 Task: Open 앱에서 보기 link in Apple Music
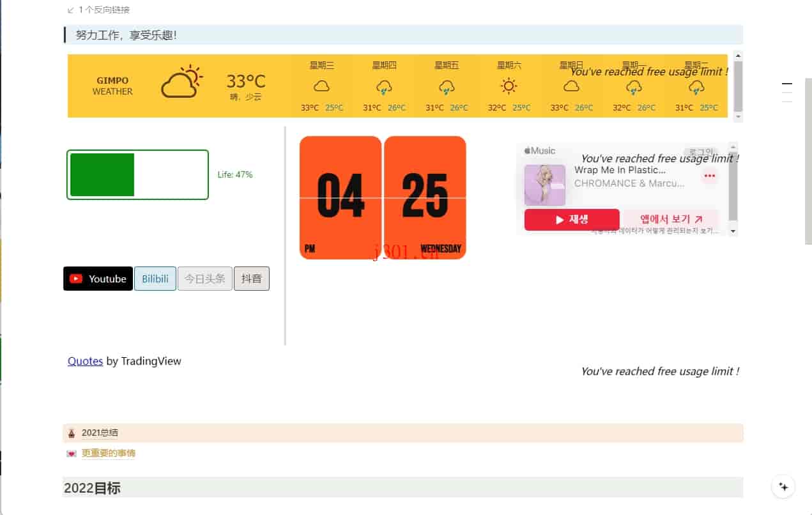tap(671, 219)
